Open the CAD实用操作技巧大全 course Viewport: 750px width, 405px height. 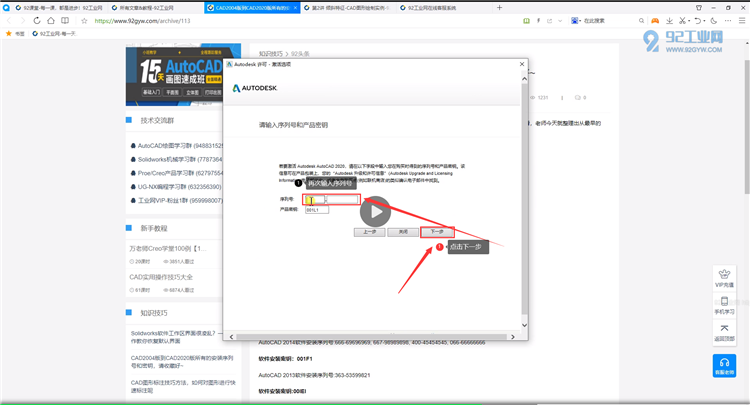point(161,277)
